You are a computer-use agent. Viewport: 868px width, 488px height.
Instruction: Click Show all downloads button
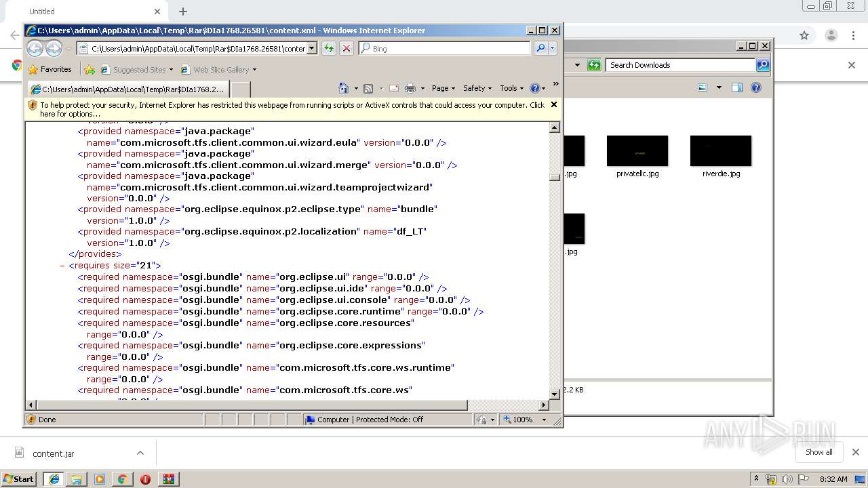click(x=818, y=452)
